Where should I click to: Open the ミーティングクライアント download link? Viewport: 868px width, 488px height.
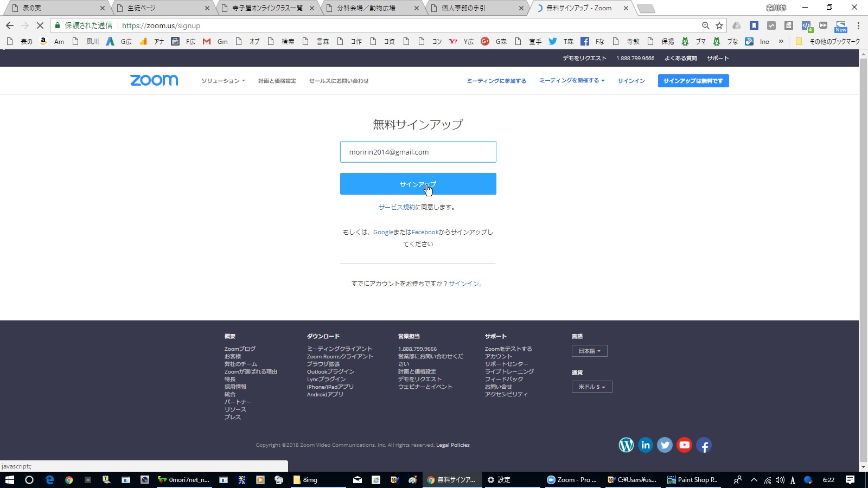click(x=340, y=349)
